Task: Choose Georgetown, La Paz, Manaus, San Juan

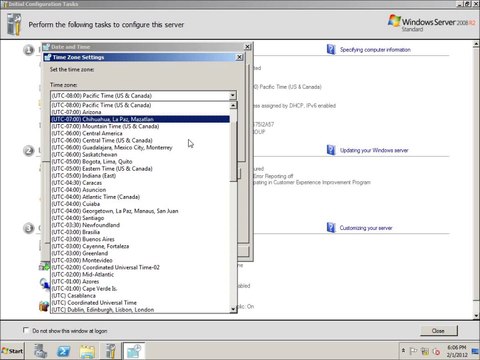Action: (140, 211)
